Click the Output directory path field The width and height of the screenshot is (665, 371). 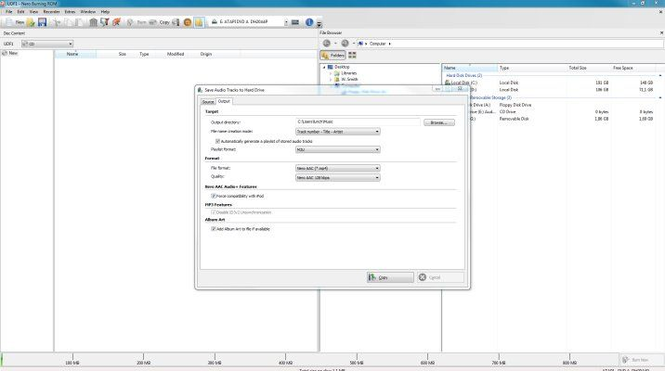[x=358, y=122]
